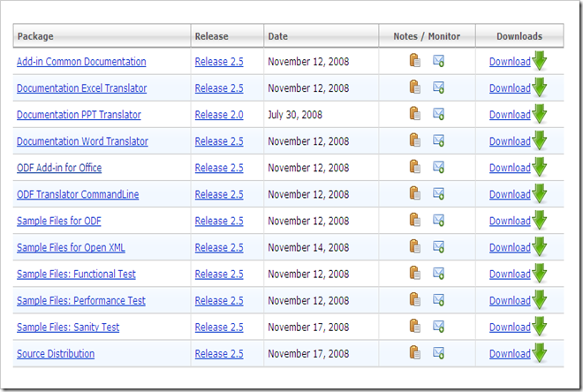Click Download text link for Sample Files: Performance Test
Viewport: 583px width, 392px height.
tap(510, 301)
